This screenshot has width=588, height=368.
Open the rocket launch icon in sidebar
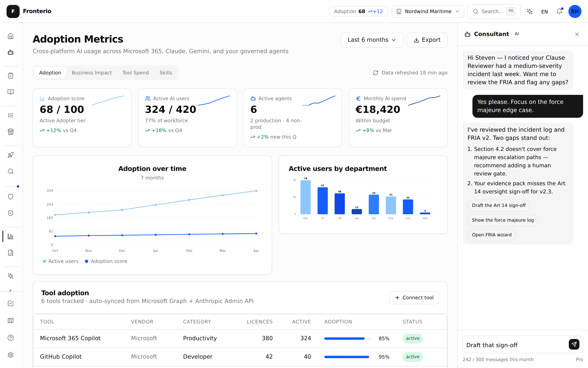[x=11, y=155]
